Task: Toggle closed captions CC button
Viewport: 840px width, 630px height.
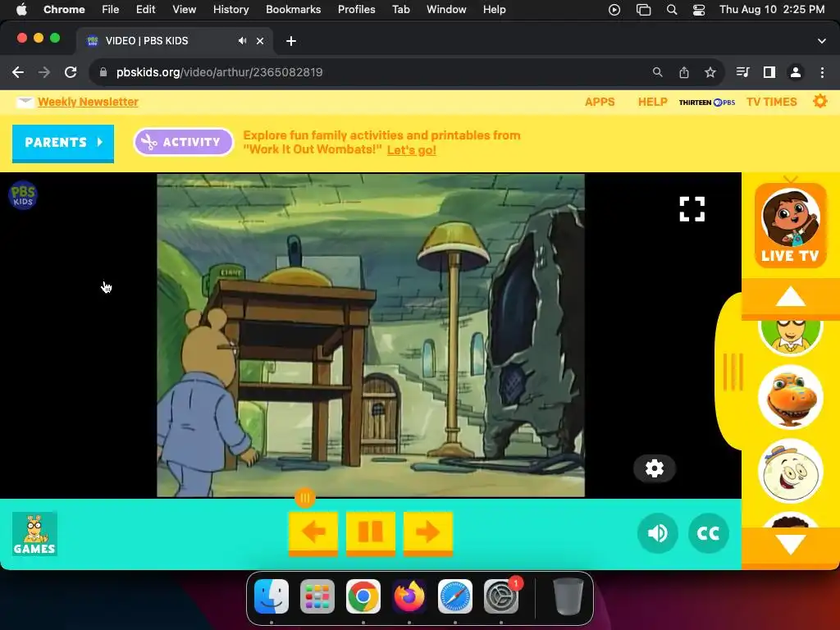Action: point(708,533)
